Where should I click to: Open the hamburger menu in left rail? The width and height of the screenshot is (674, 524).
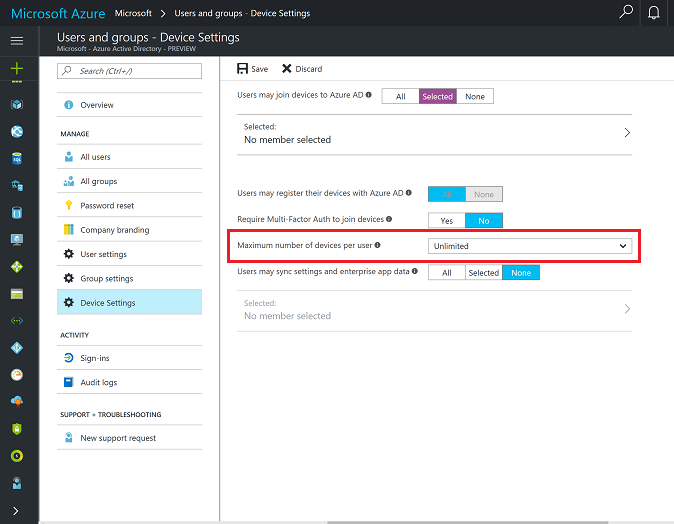click(x=16, y=40)
